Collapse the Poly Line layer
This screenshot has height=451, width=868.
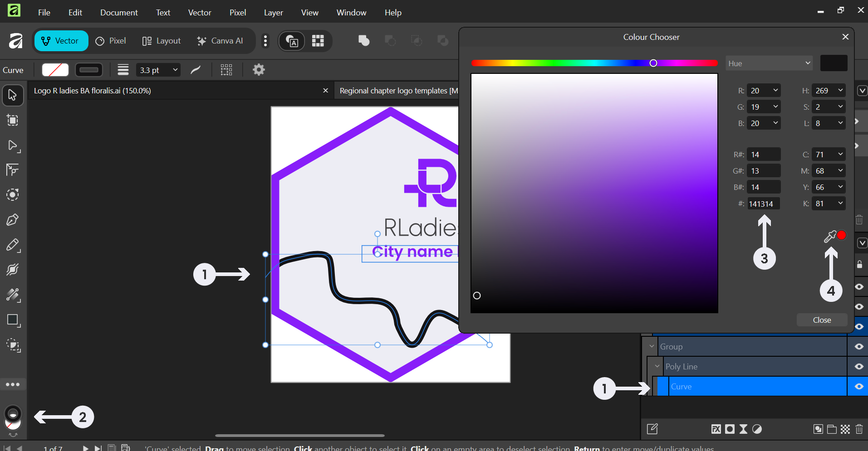tap(657, 367)
